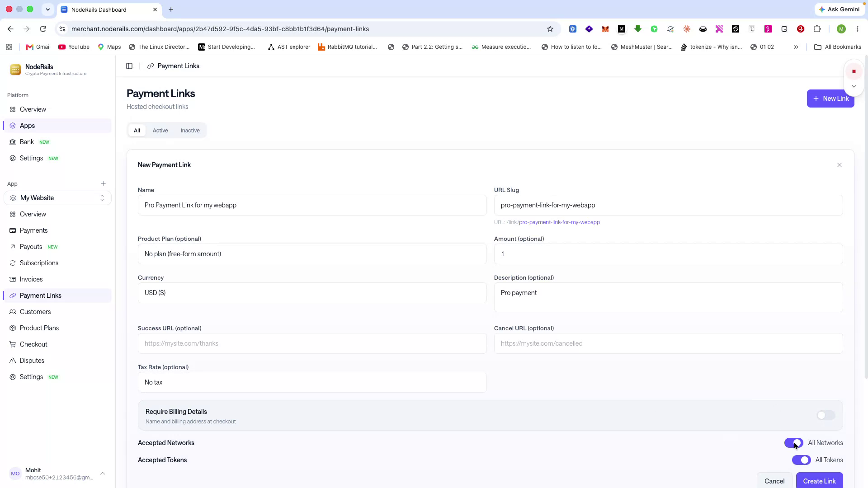Open My Website app Overview
Image resolution: width=868 pixels, height=488 pixels.
pos(57,214)
